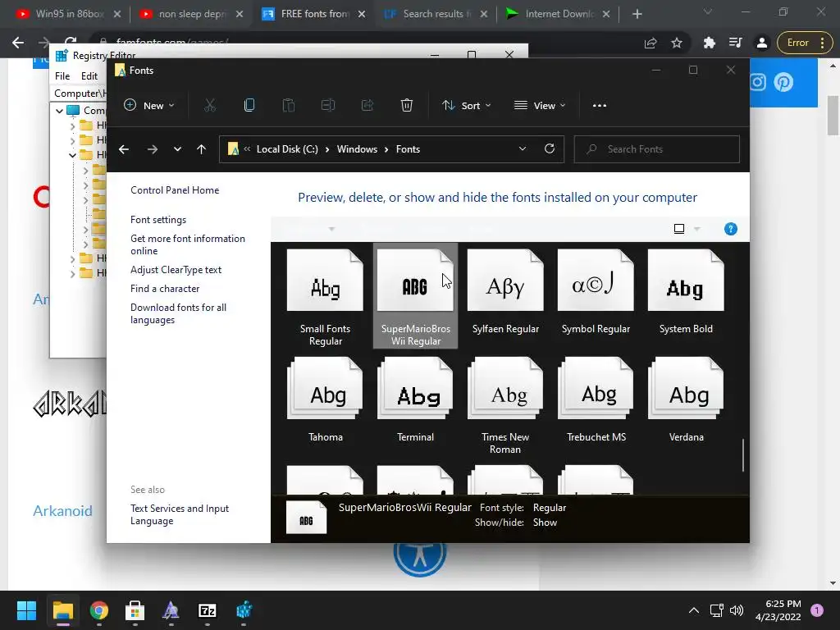Open Google Chrome from the taskbar
The width and height of the screenshot is (840, 630).
99,610
